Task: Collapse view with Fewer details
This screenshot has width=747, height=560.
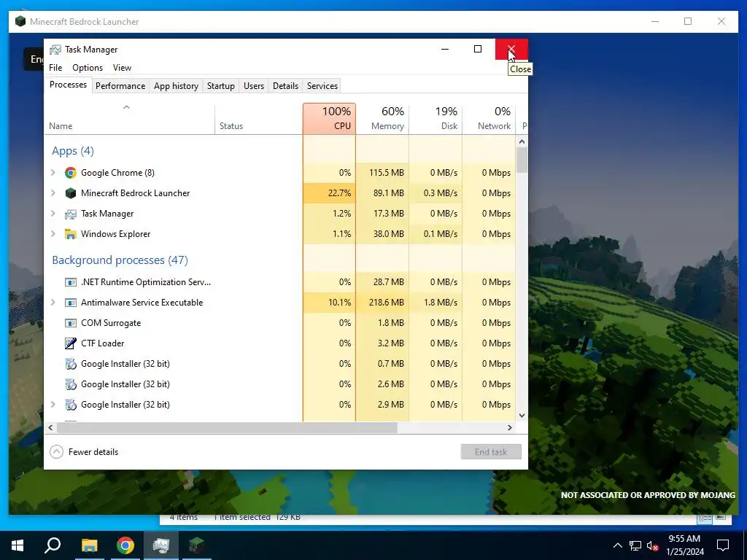Action: click(85, 452)
